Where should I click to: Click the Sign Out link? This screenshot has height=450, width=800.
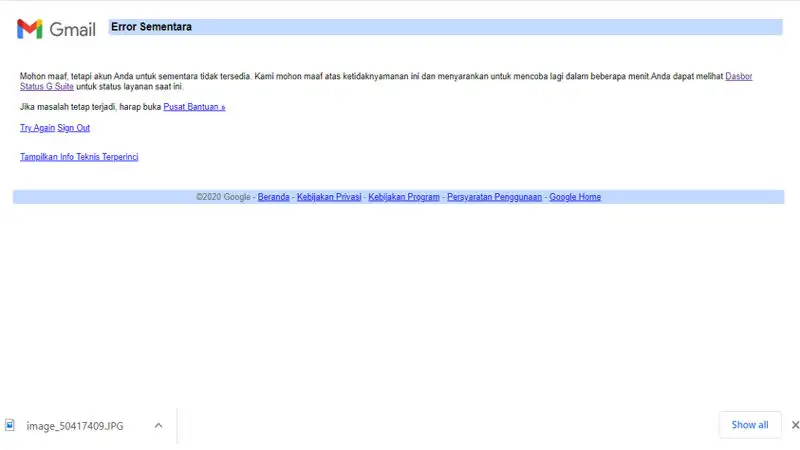click(73, 128)
